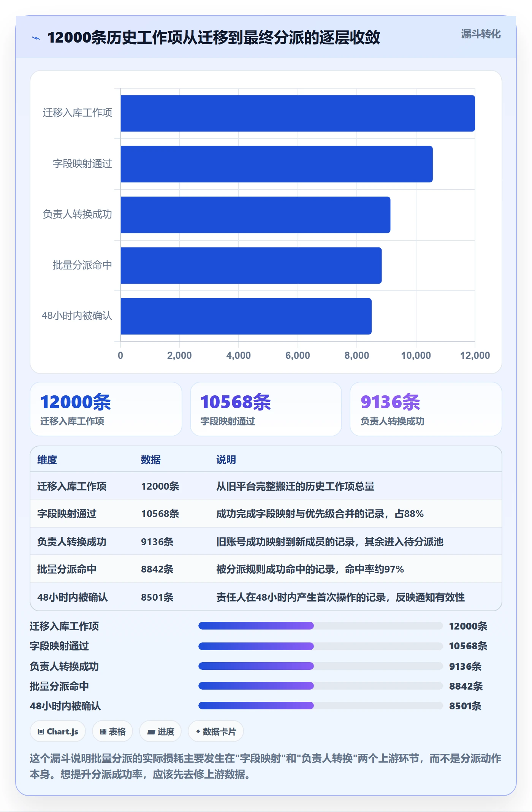Click the chart bar for 48小时内被确认
532x812 pixels.
tap(246, 316)
